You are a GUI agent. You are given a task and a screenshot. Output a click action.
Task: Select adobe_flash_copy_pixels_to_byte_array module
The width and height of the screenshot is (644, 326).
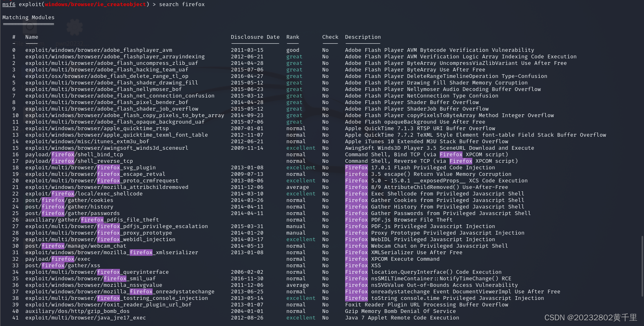(x=125, y=115)
